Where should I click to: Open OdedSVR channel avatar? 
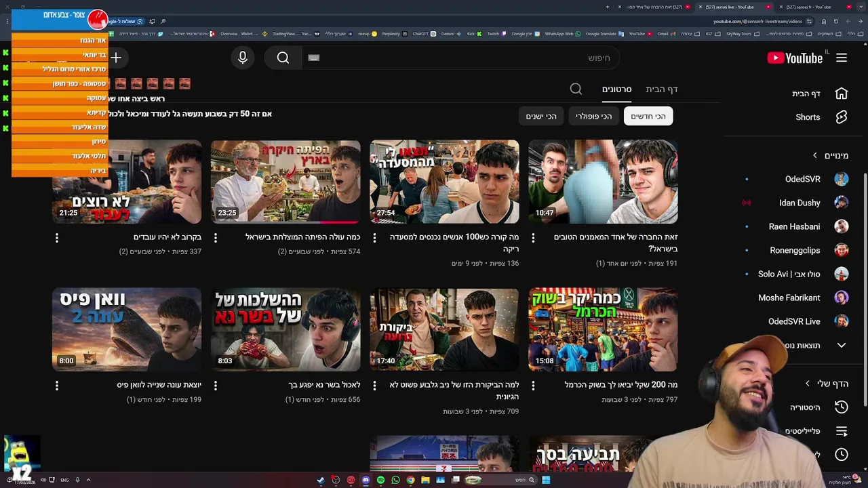tap(842, 179)
